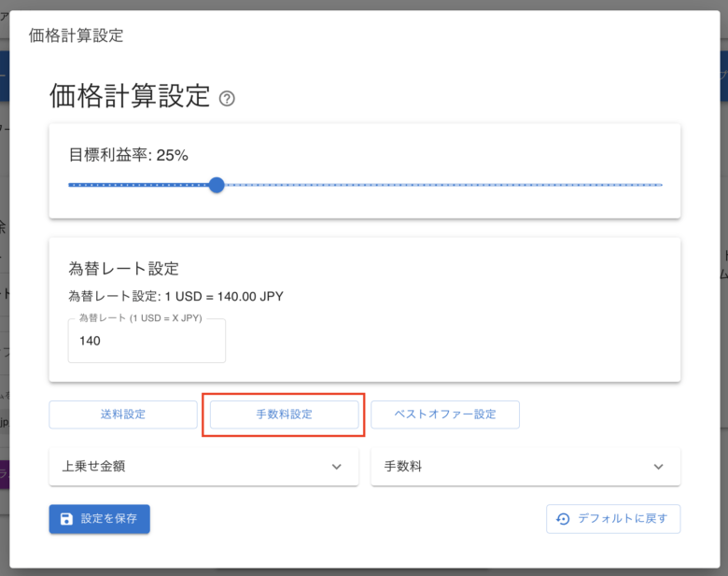Open the ベストオファー設定 section
Image resolution: width=728 pixels, height=576 pixels.
[445, 414]
